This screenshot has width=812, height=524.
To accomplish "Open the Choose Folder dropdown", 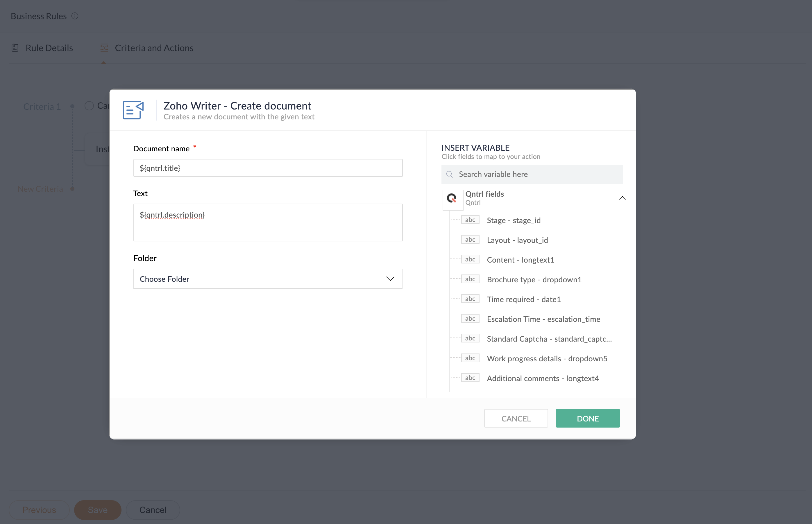I will [x=268, y=279].
